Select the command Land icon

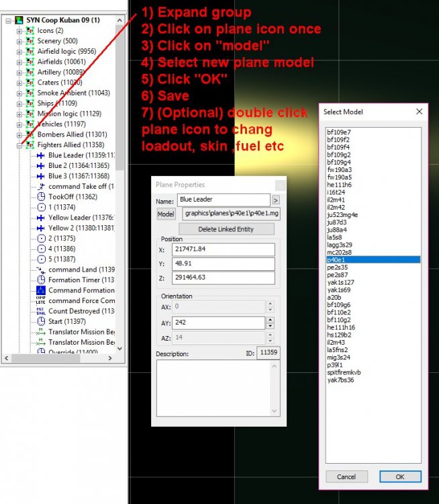[x=40, y=269]
